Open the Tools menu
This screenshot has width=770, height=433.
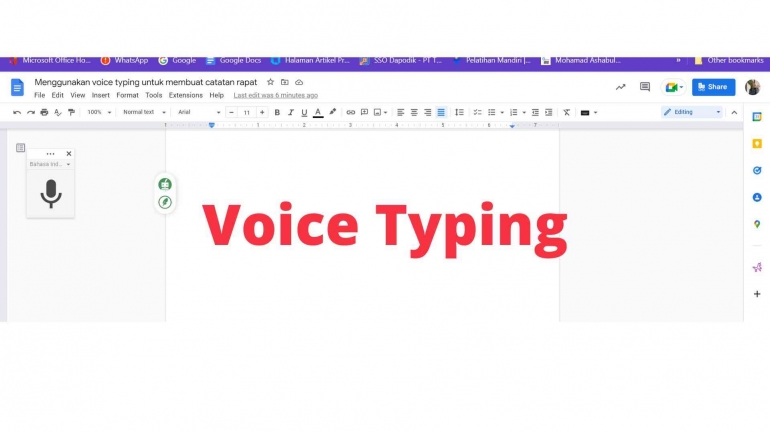coord(153,95)
